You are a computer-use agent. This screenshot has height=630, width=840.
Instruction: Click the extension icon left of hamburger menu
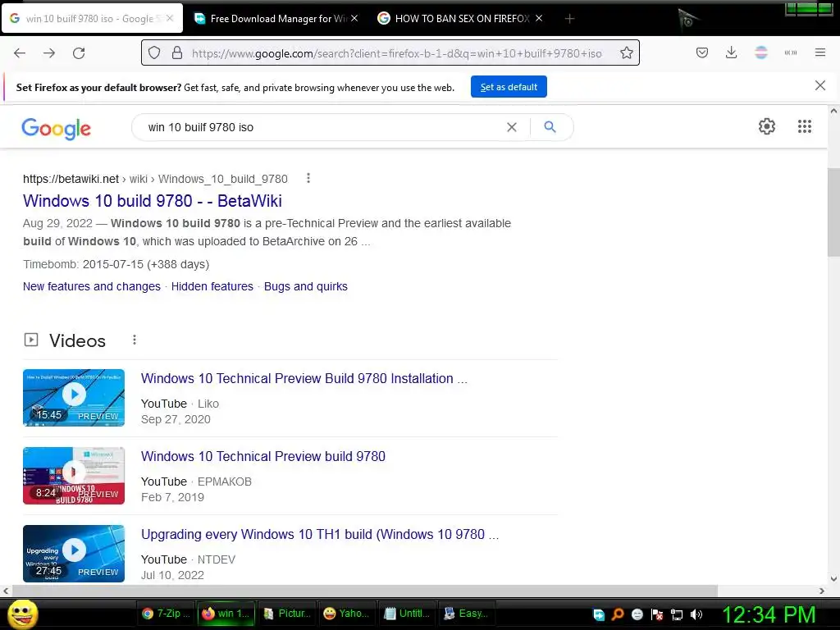(790, 52)
